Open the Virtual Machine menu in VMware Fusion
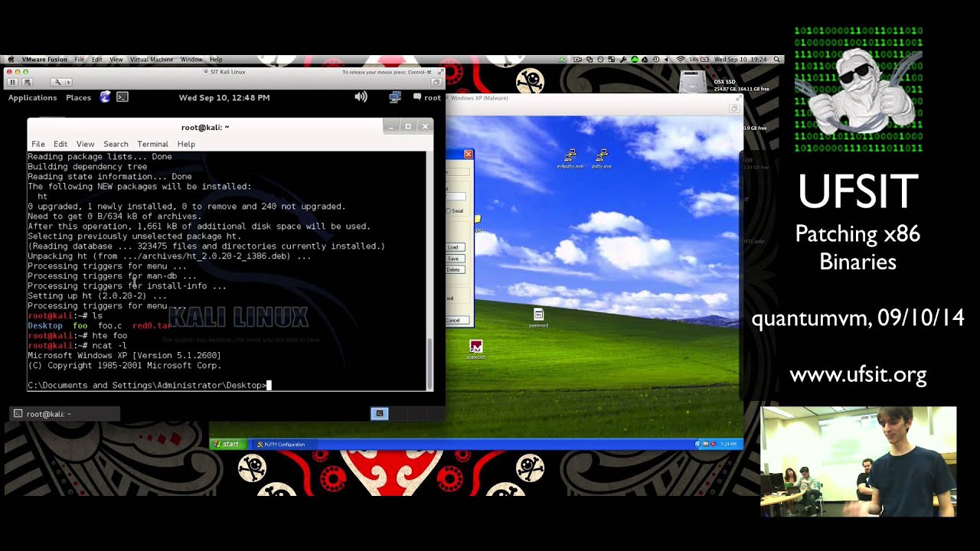980x551 pixels. click(152, 60)
